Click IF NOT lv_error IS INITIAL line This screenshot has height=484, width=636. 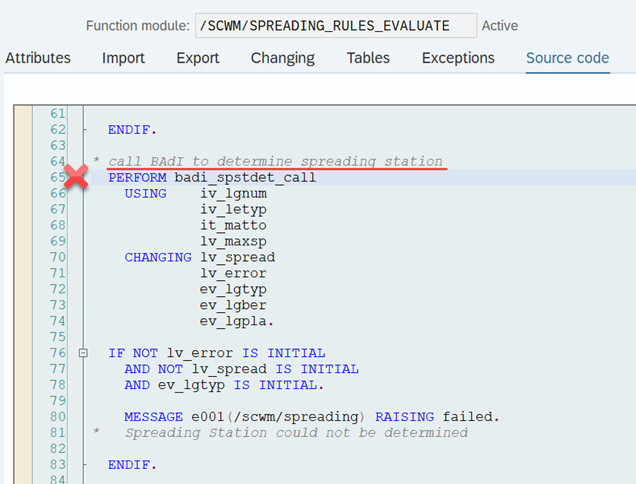click(217, 353)
